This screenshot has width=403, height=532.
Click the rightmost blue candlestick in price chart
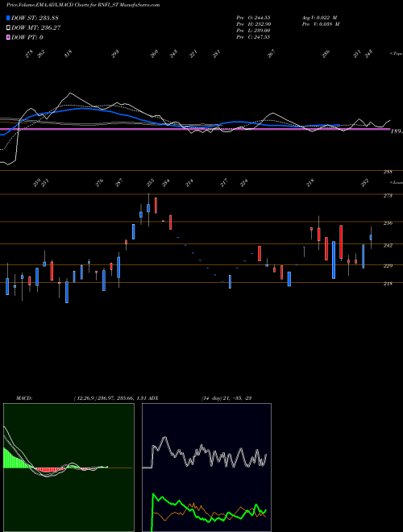click(x=371, y=237)
